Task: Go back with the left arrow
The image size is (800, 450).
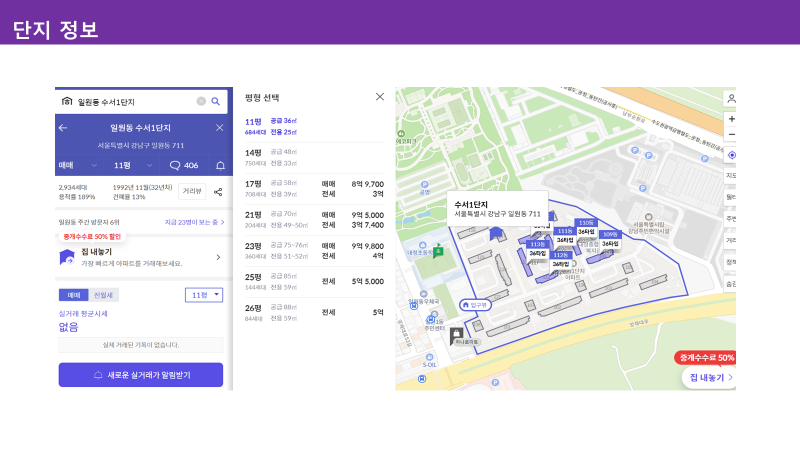Action: (x=63, y=128)
